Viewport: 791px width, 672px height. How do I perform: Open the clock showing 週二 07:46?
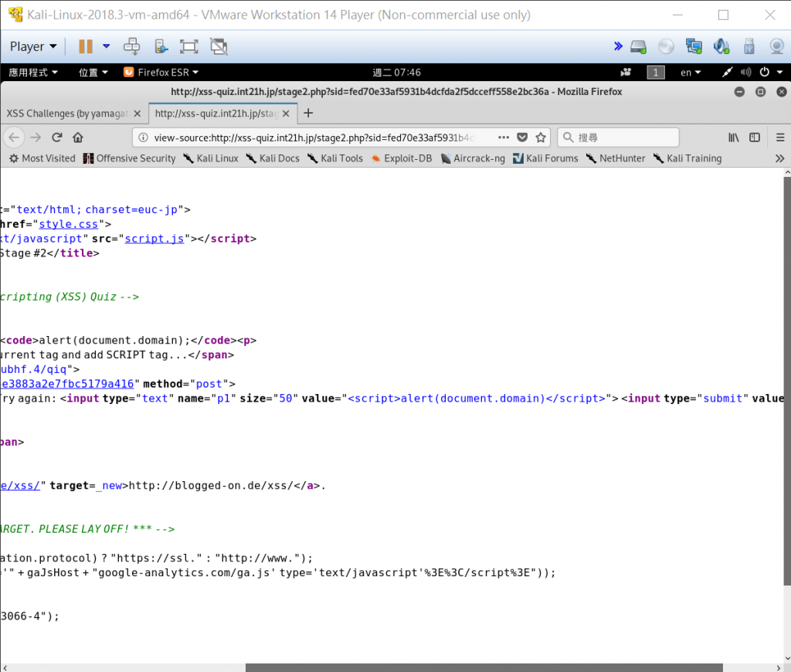coord(396,72)
